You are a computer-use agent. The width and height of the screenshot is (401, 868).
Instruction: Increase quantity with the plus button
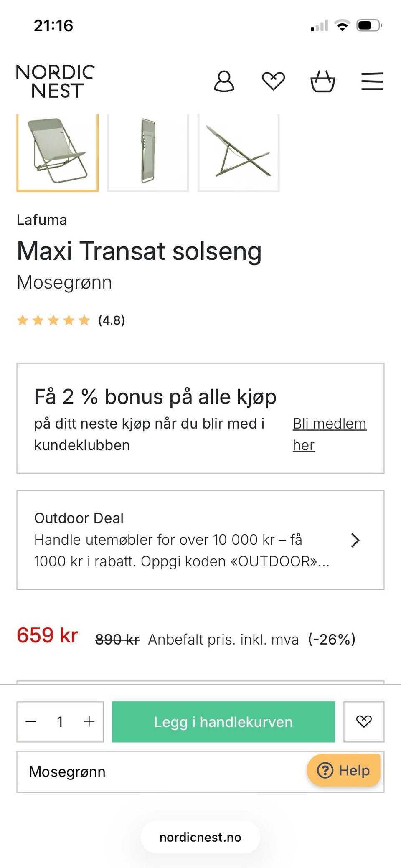point(89,722)
